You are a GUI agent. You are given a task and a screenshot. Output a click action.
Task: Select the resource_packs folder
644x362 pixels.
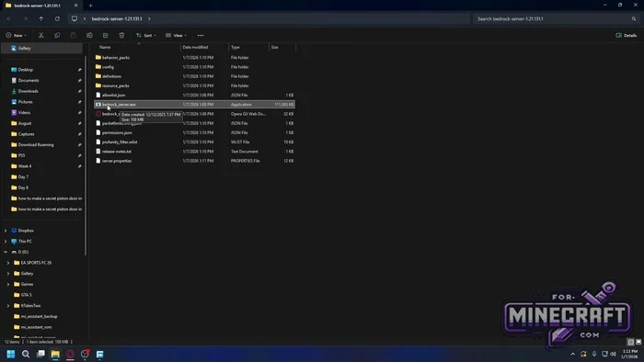(194, 85)
